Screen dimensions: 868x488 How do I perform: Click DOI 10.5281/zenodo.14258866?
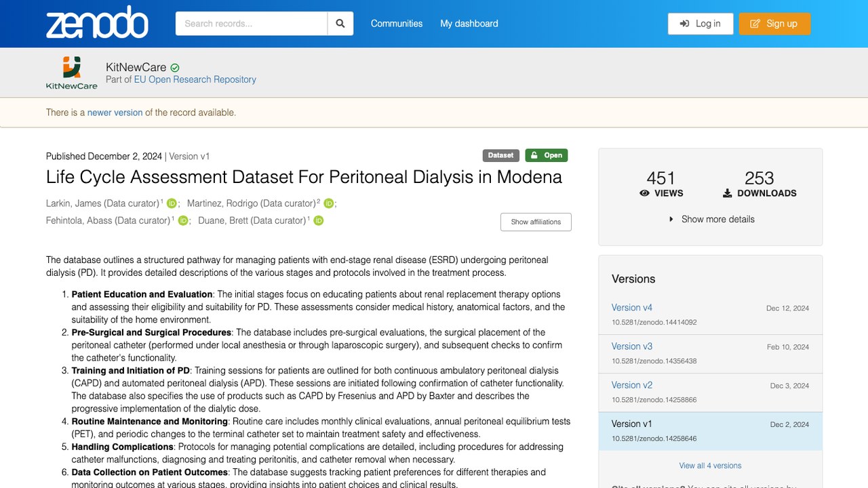(x=654, y=400)
